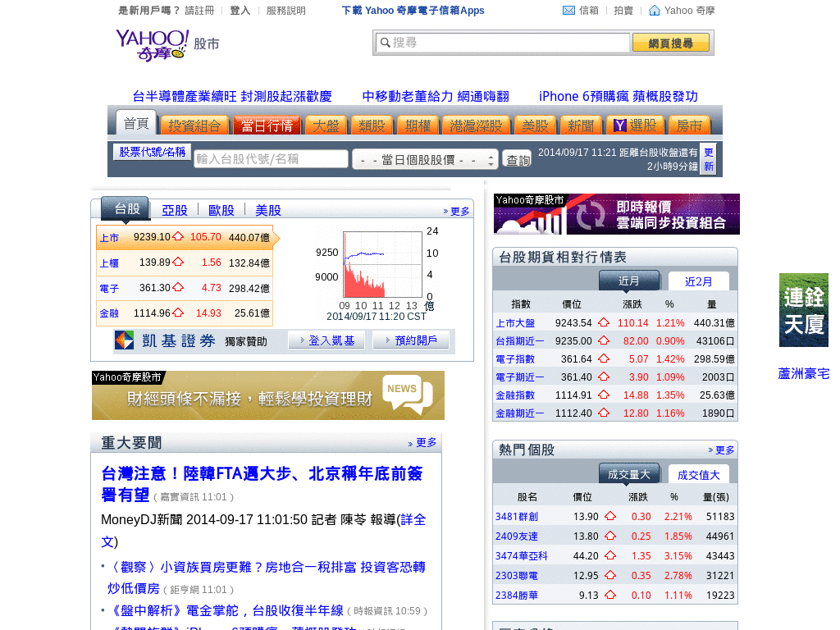Image resolution: width=840 pixels, height=630 pixels.
Task: Click the 查詢 button
Action: 517,160
